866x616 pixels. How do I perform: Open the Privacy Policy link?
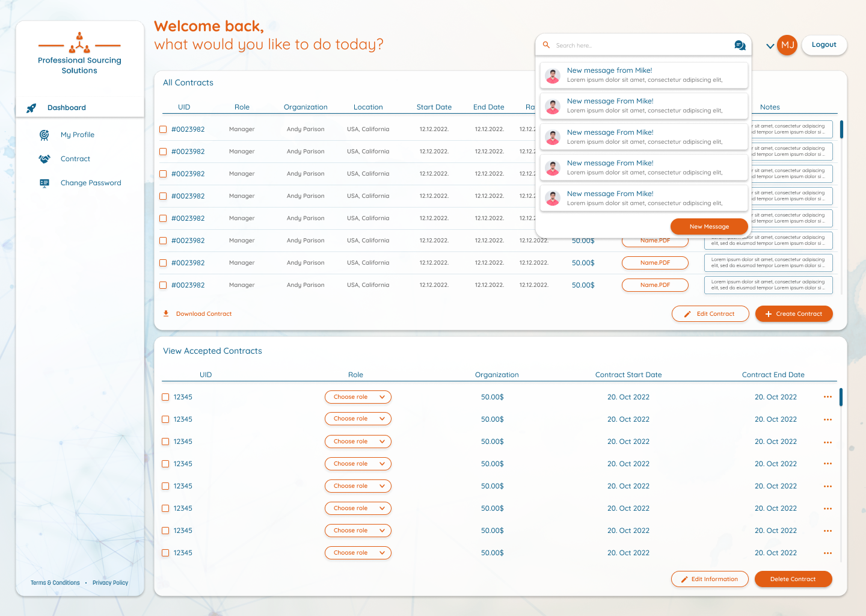coord(110,582)
